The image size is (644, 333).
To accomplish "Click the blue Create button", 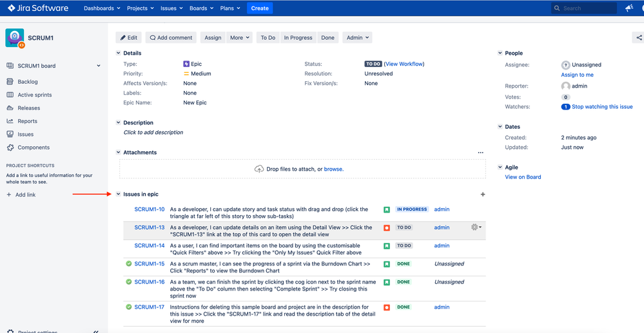I will pyautogui.click(x=260, y=8).
